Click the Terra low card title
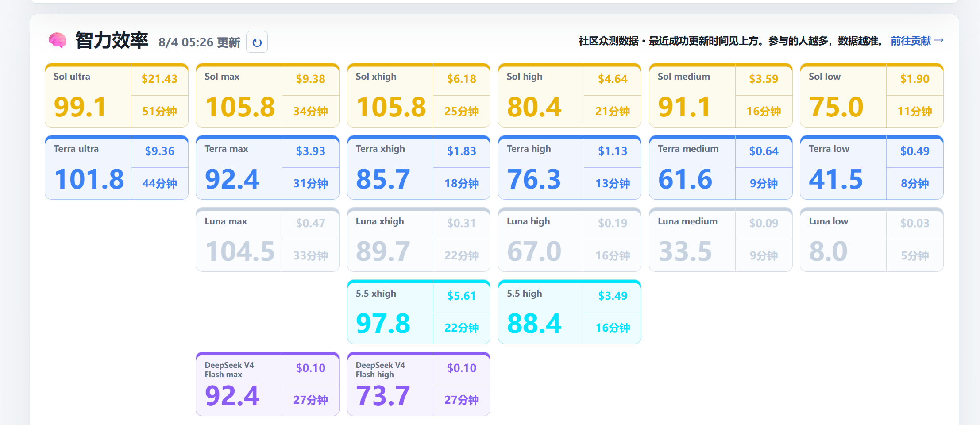The height and width of the screenshot is (425, 980). [829, 149]
